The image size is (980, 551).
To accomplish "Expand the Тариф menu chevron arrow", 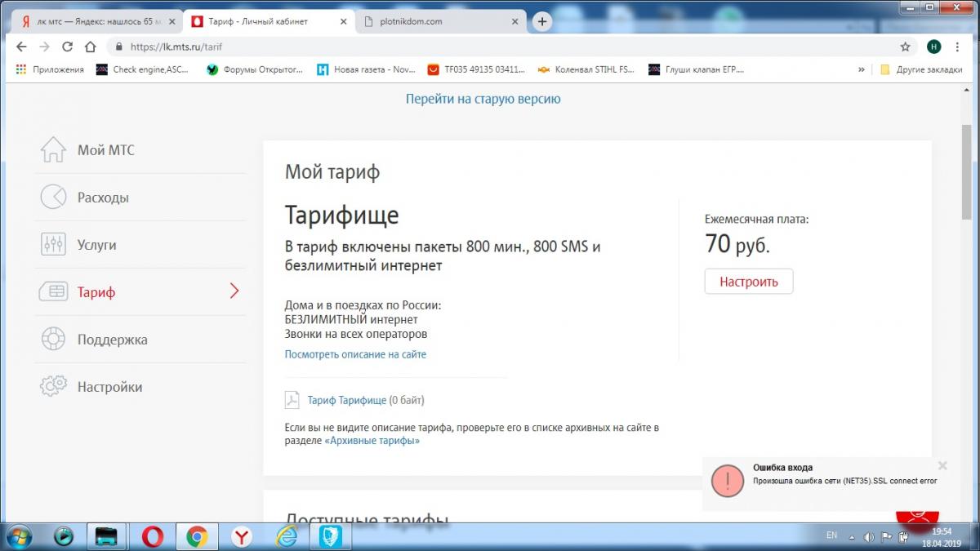I will pos(234,291).
